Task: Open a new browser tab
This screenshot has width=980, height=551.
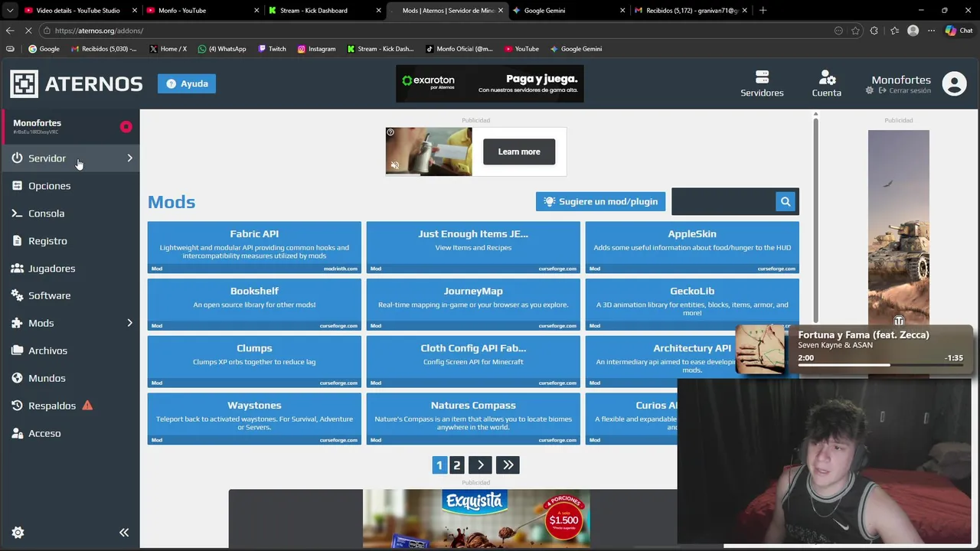Action: click(763, 11)
